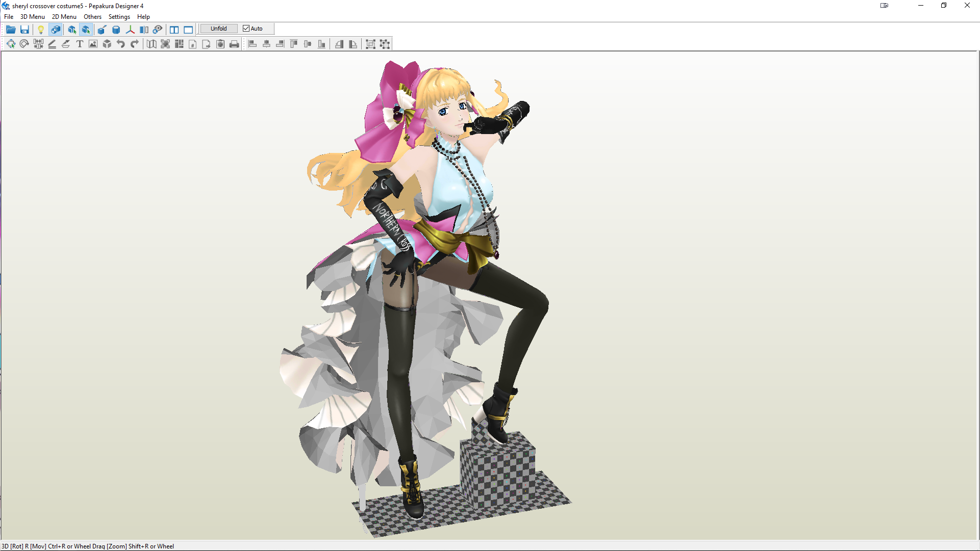Open the Help menu
This screenshot has height=551, width=980.
click(x=143, y=17)
